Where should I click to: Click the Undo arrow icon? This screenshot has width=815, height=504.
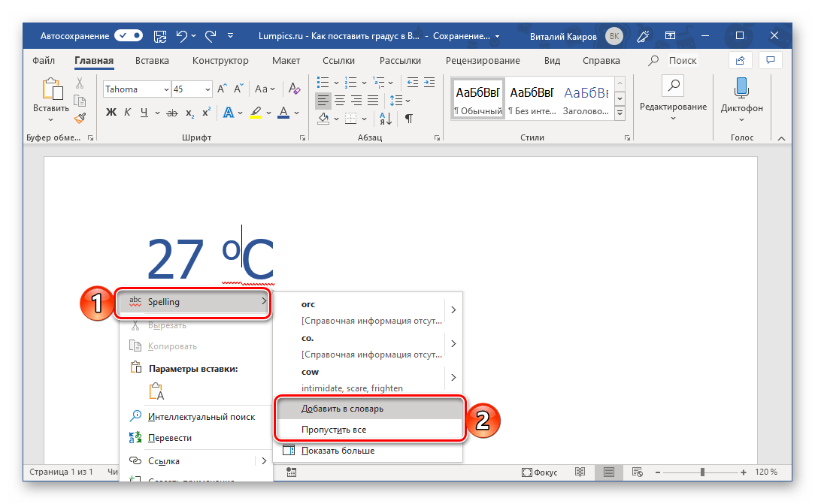[181, 36]
